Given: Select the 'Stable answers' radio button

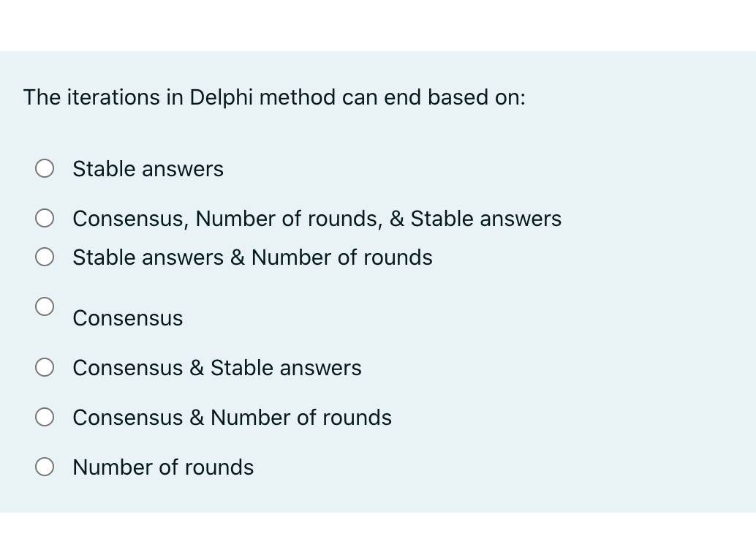Looking at the screenshot, I should (x=45, y=168).
